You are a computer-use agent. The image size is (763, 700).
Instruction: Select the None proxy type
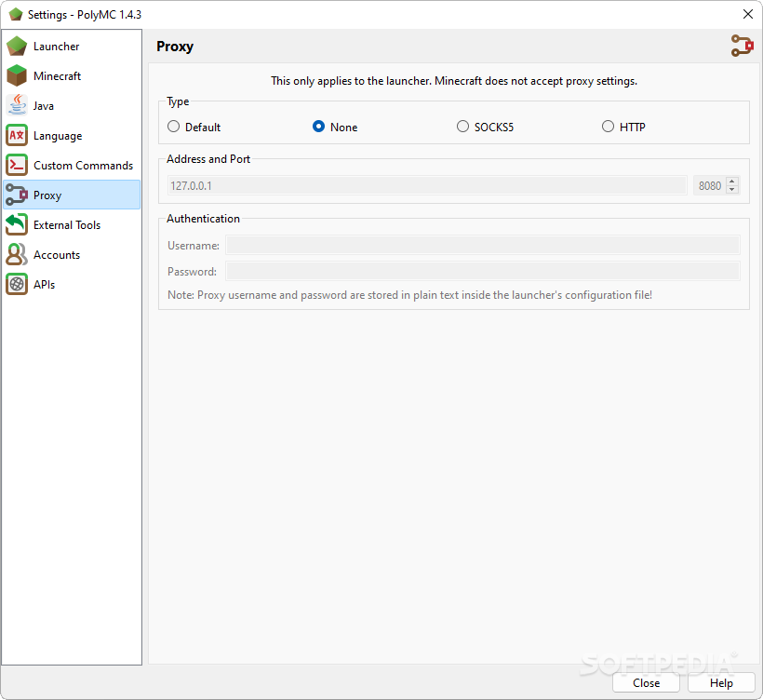click(335, 127)
